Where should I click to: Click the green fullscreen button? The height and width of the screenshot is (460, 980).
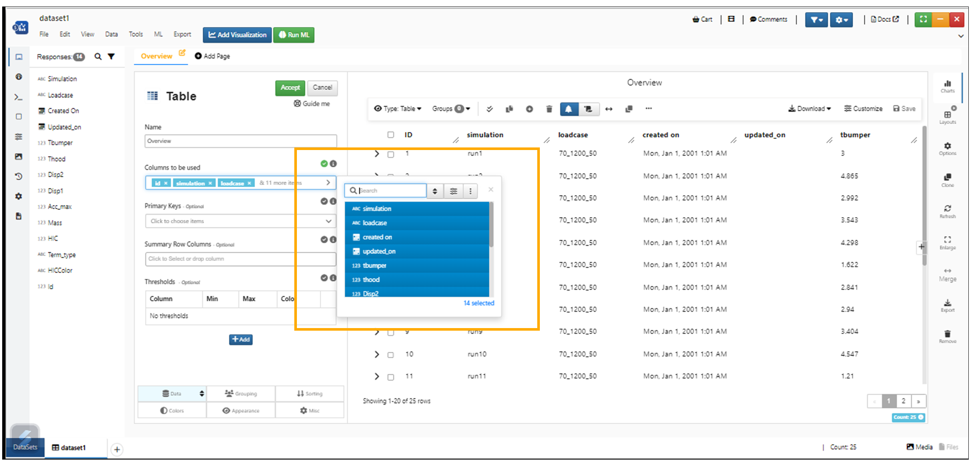(923, 19)
